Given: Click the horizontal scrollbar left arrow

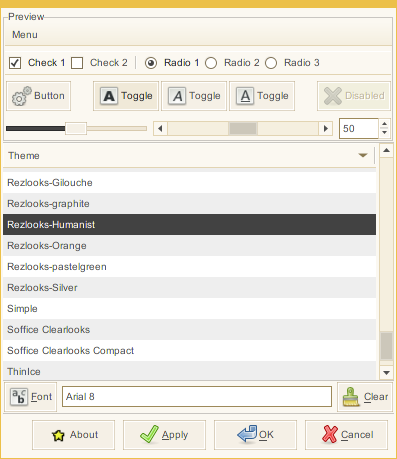Looking at the screenshot, I should [160, 128].
